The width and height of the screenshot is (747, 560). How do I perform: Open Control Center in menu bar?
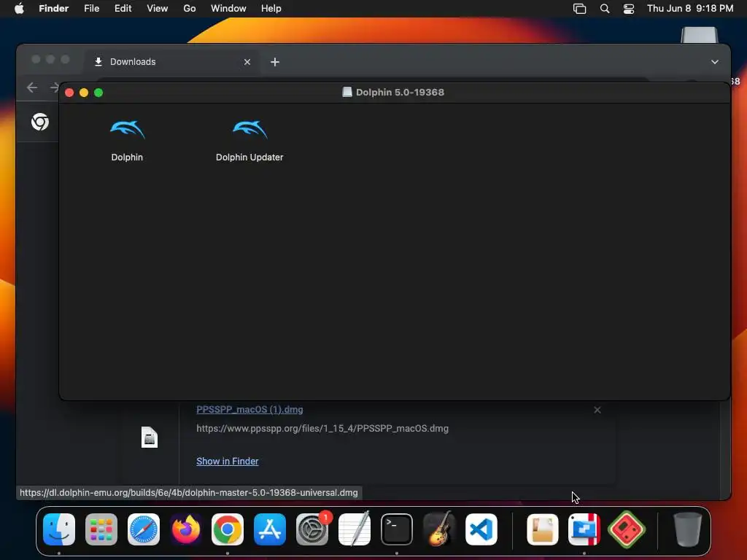pos(628,9)
